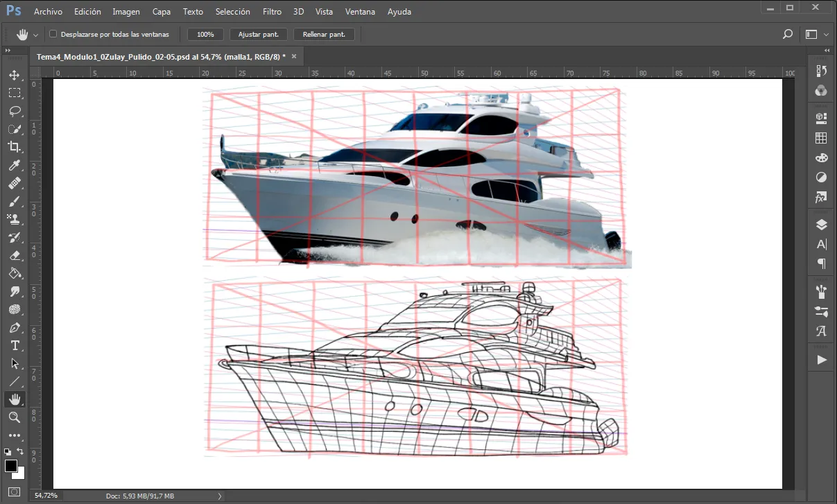Open the Edición menu
The image size is (837, 504).
click(x=87, y=12)
